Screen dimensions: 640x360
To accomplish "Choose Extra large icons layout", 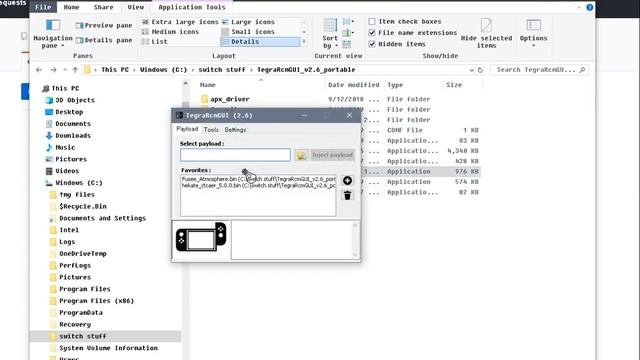I will [x=180, y=22].
